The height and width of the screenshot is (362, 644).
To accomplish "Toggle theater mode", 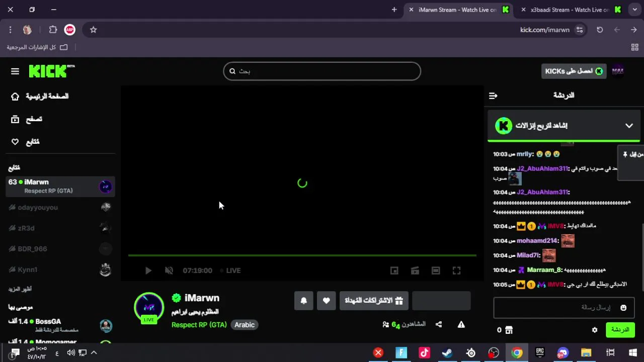I will pyautogui.click(x=436, y=270).
